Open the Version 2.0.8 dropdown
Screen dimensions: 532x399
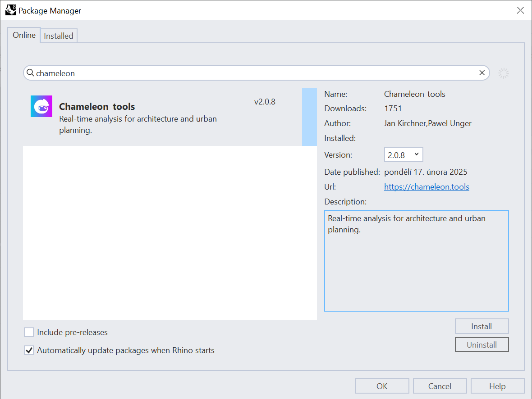coord(404,154)
